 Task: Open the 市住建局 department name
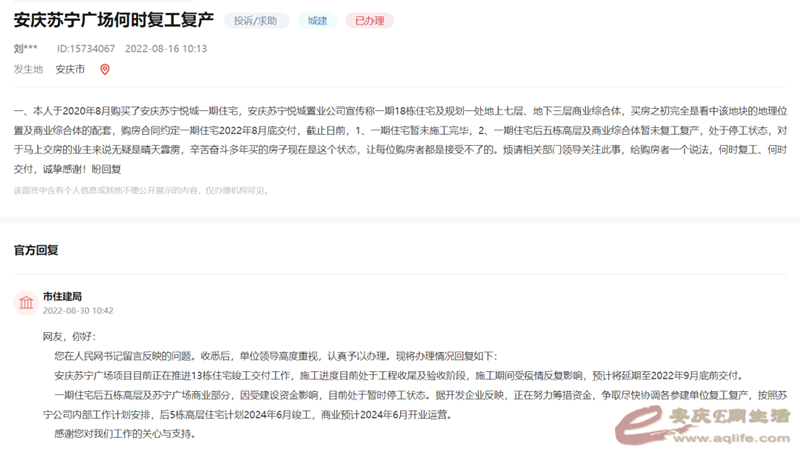(x=62, y=296)
